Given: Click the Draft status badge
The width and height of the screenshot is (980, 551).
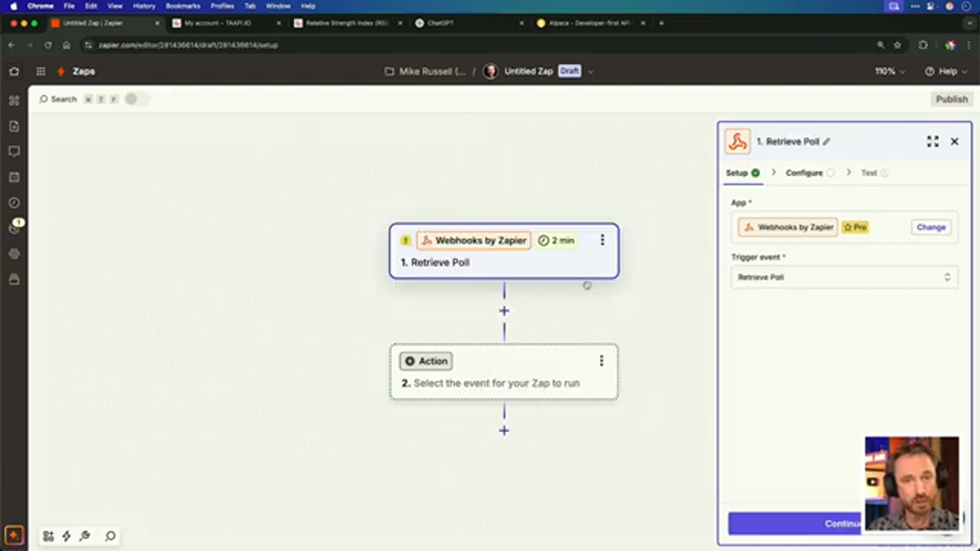Looking at the screenshot, I should tap(569, 71).
